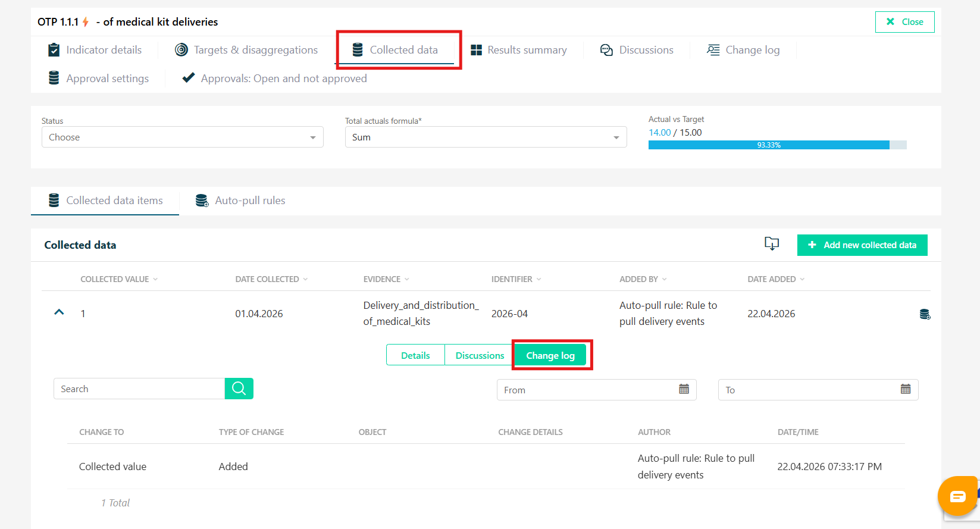
Task: Click Add new collected data button
Action: (x=862, y=245)
